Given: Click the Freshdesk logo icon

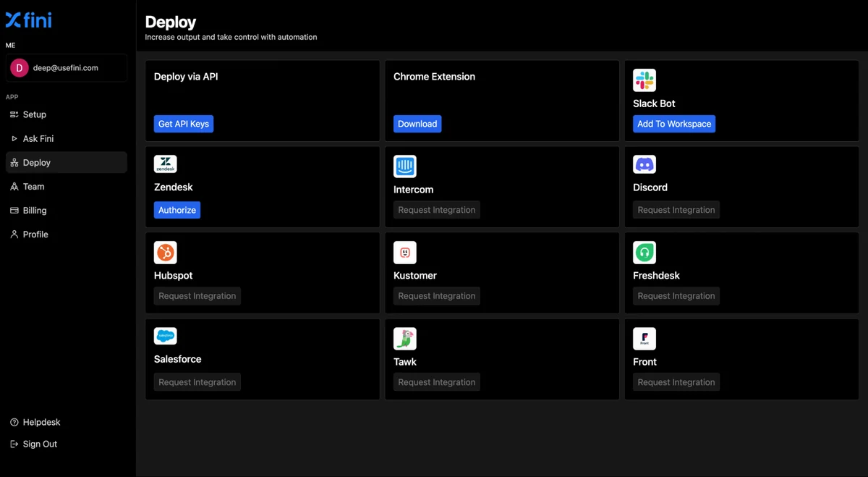Looking at the screenshot, I should click(x=644, y=253).
